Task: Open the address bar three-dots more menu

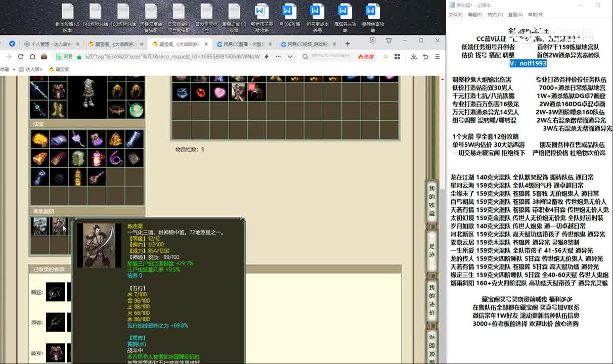Action: point(279,57)
